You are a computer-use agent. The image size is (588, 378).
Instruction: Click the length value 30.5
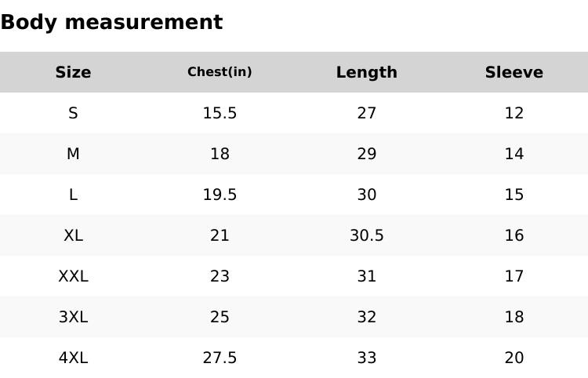pyautogui.click(x=366, y=235)
